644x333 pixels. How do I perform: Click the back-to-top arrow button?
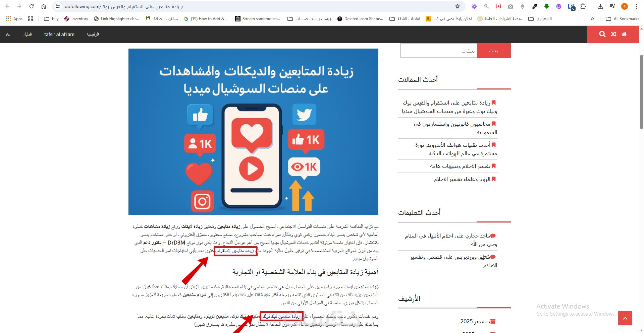click(625, 318)
